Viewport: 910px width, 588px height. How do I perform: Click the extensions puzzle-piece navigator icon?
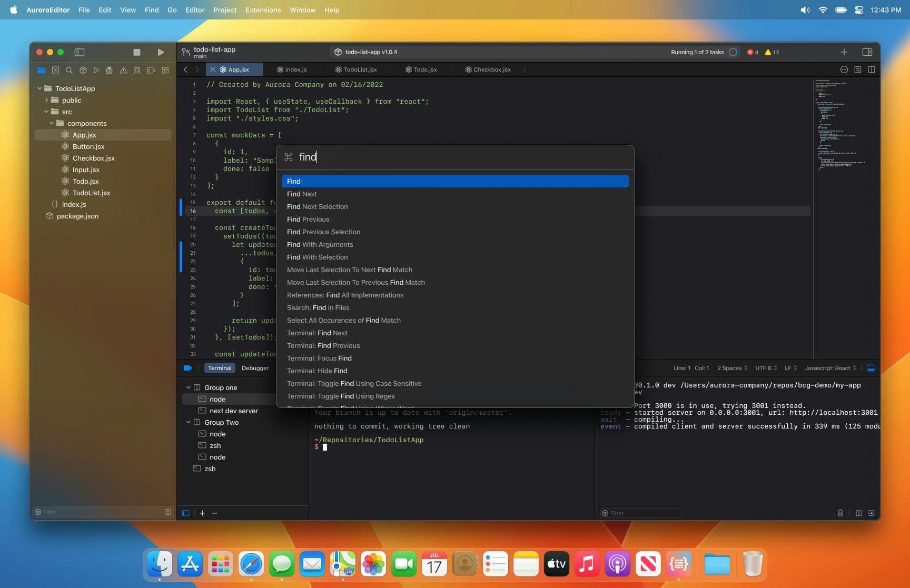click(x=151, y=70)
